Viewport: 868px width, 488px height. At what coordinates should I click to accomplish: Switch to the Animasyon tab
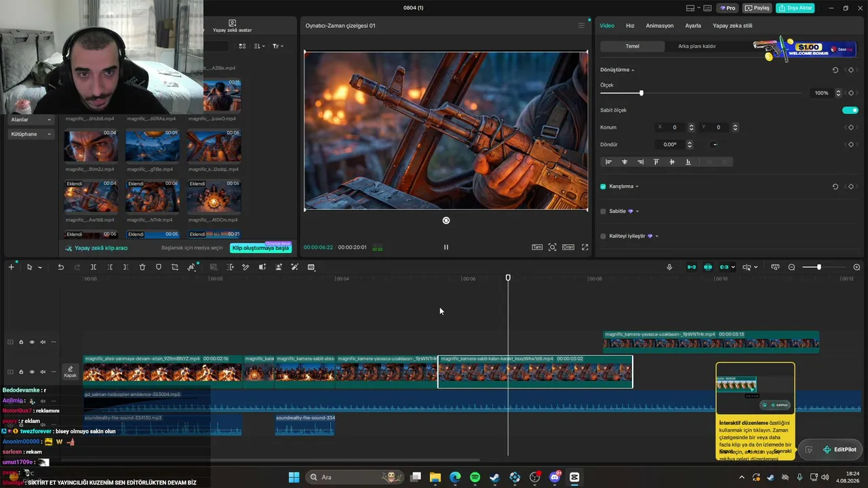pyautogui.click(x=660, y=26)
